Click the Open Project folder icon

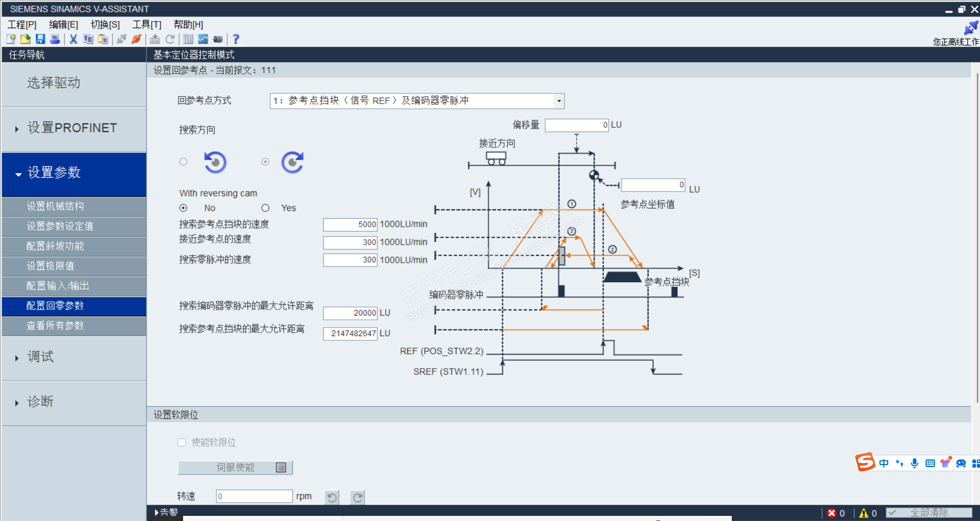coord(25,39)
